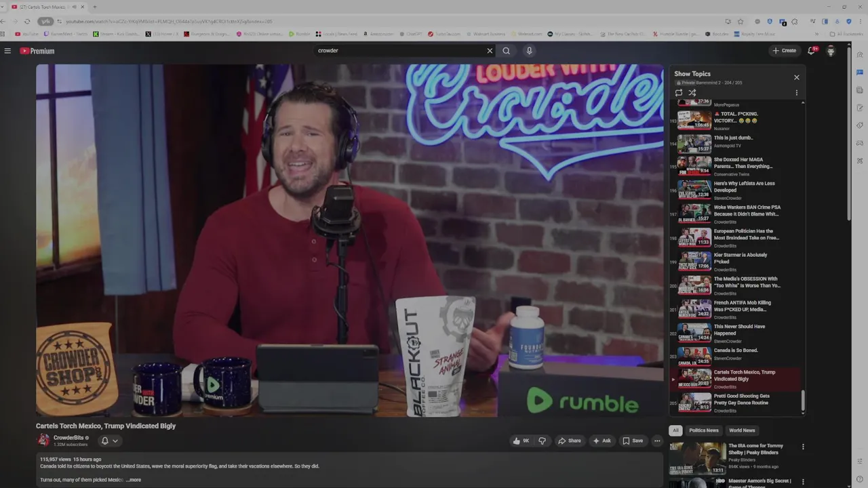This screenshot has width=868, height=488.
Task: Go to the YouTube Premium home logo
Action: pos(37,51)
